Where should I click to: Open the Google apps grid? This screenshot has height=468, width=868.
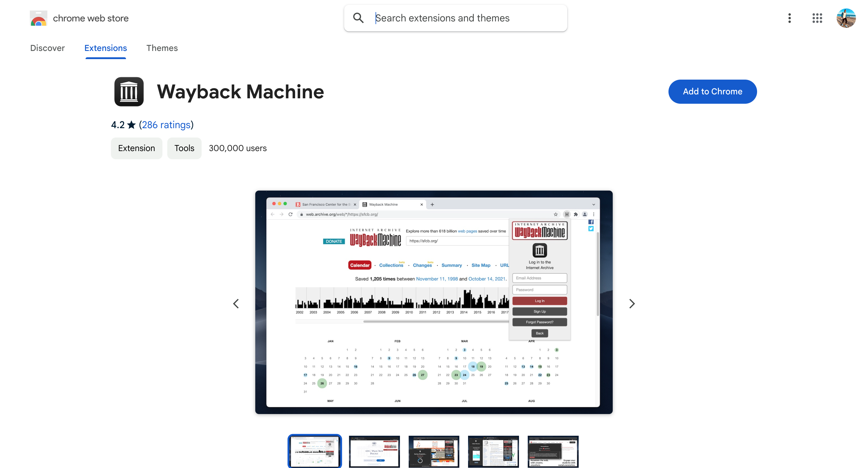tap(817, 18)
